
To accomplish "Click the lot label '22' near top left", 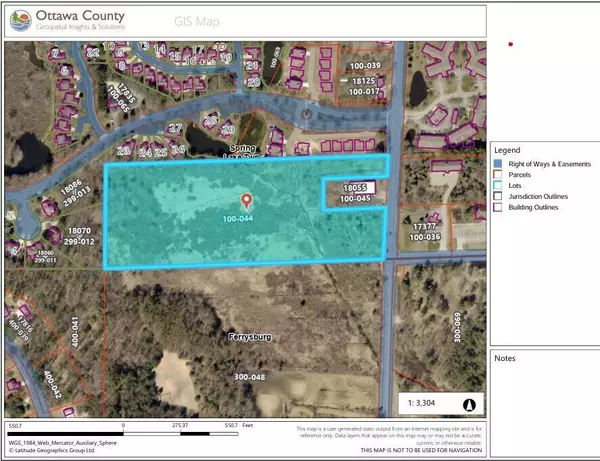I will click(x=92, y=52).
